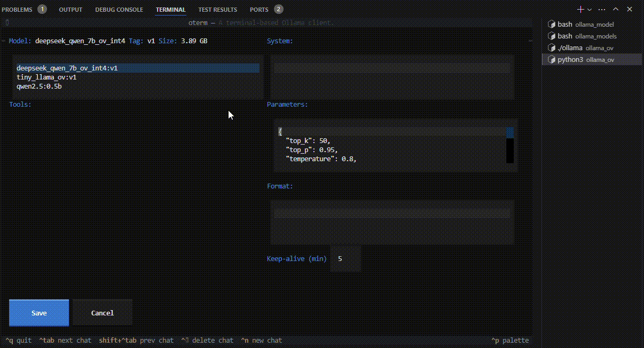The width and height of the screenshot is (644, 348).
Task: Choose model qwen2.5:0.5b
Action: [138, 86]
